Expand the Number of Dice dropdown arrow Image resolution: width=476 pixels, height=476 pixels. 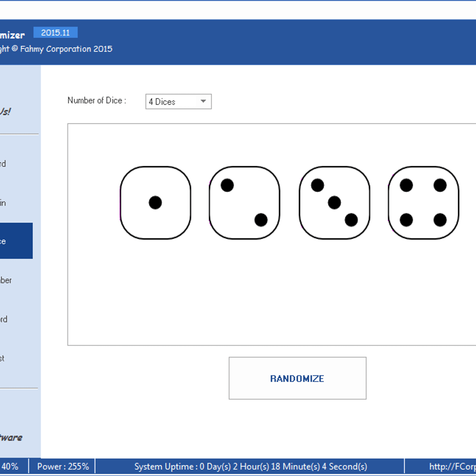coord(203,102)
